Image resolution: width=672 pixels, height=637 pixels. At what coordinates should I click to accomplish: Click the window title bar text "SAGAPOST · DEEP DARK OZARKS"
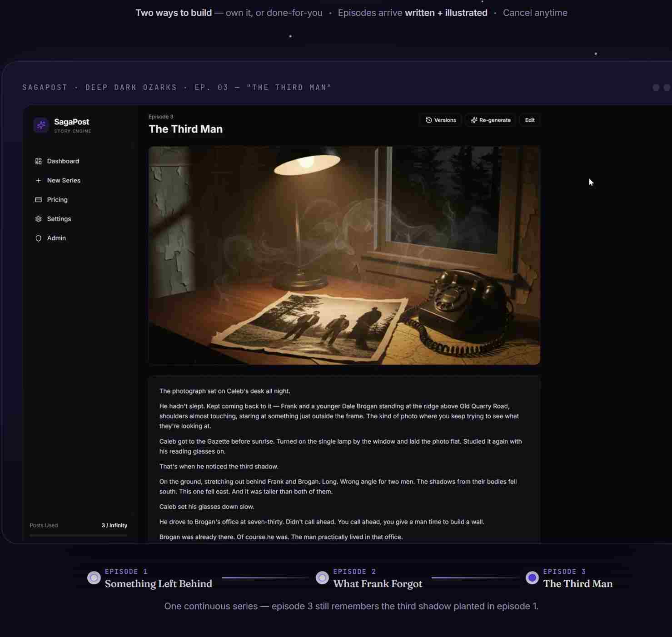[100, 87]
